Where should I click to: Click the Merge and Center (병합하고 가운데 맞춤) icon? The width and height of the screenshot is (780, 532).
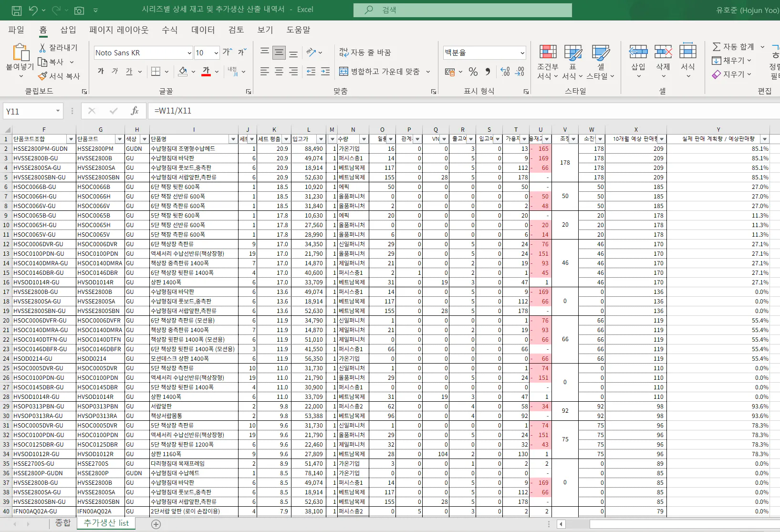[343, 72]
